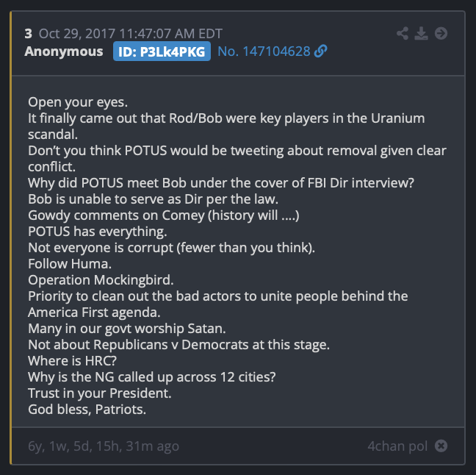
Task: Select drop number 3 label
Action: coord(28,34)
